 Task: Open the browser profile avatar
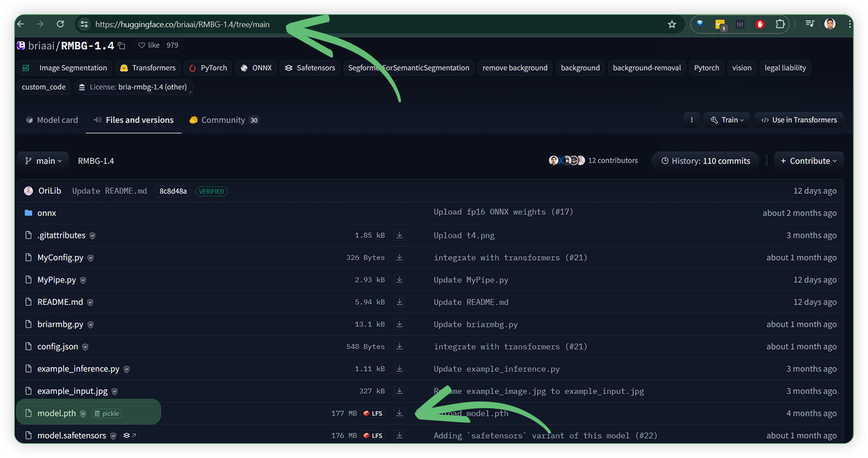[x=830, y=24]
